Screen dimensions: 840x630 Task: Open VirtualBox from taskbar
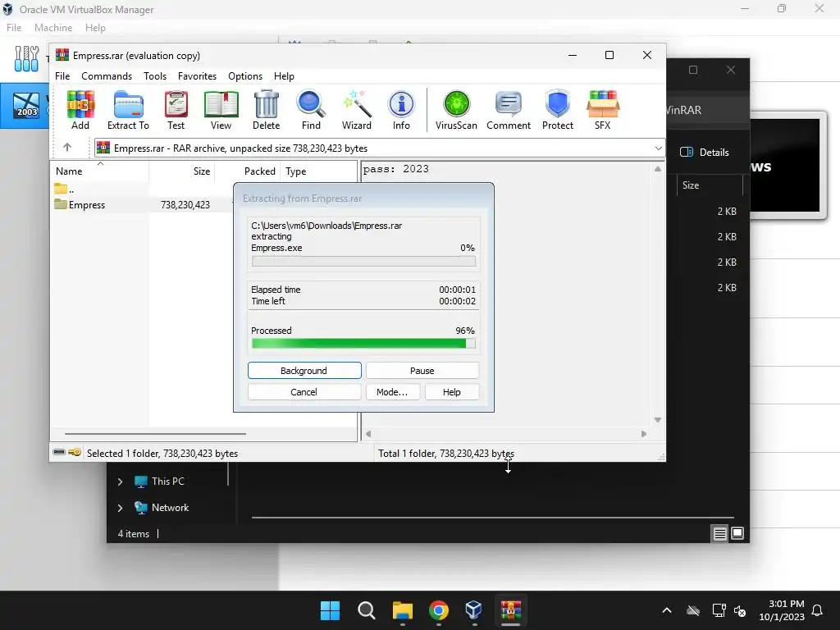tap(475, 610)
